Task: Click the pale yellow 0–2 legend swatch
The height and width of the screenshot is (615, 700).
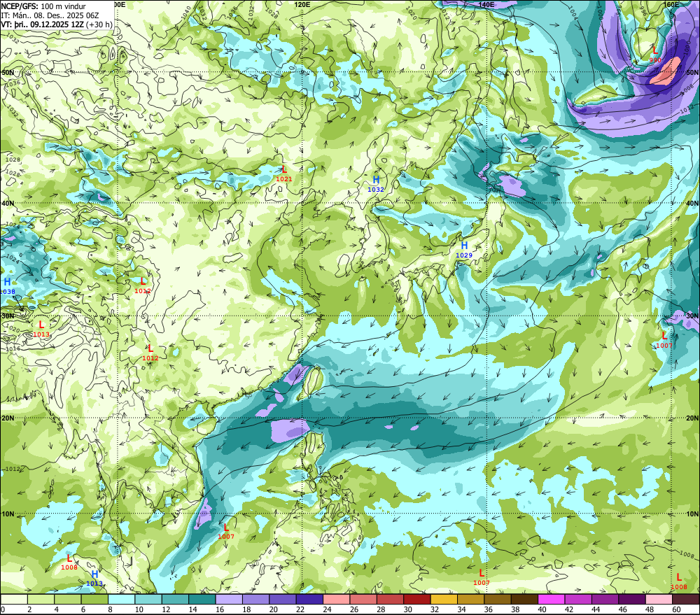Action: 14,599
